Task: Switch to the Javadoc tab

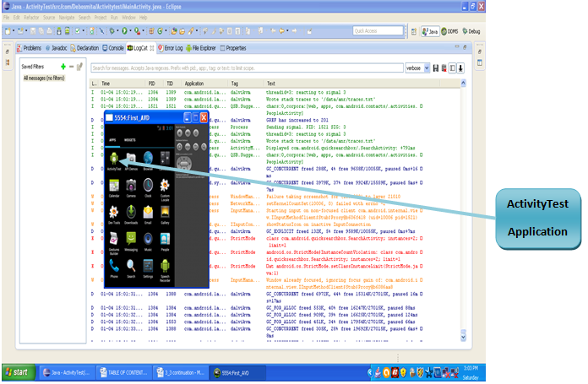Action: tap(57, 48)
